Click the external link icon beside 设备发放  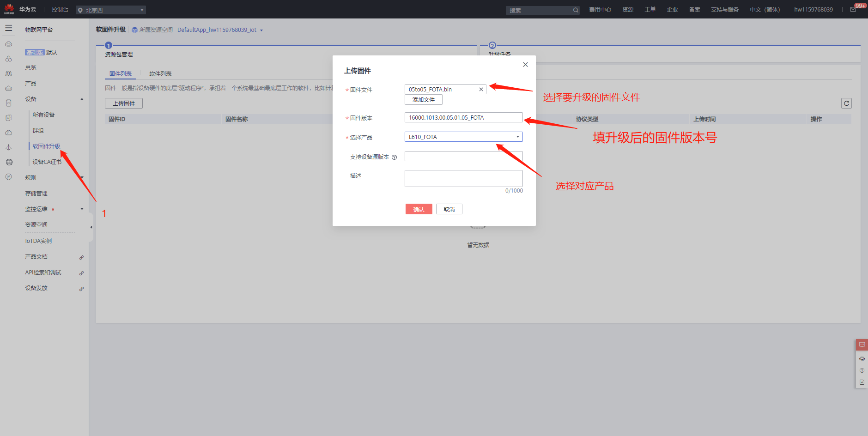pyautogui.click(x=81, y=289)
